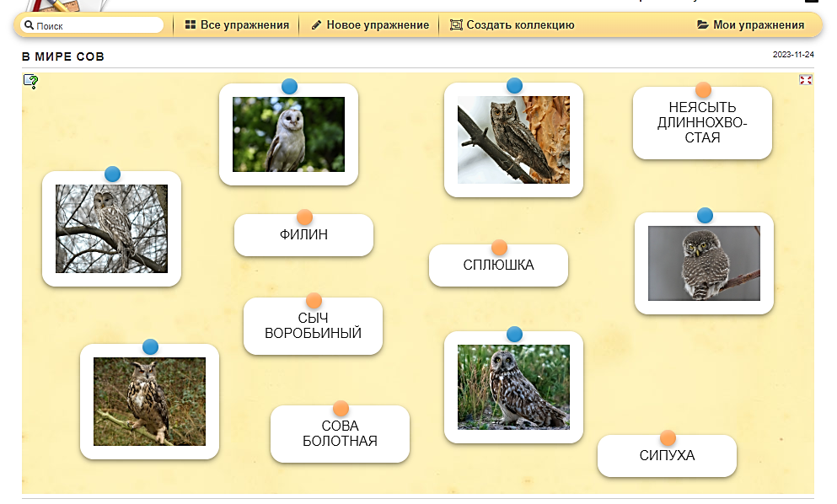Image resolution: width=837 pixels, height=504 pixels.
Task: Select the owl photo in bare winter branches
Action: 111,229
